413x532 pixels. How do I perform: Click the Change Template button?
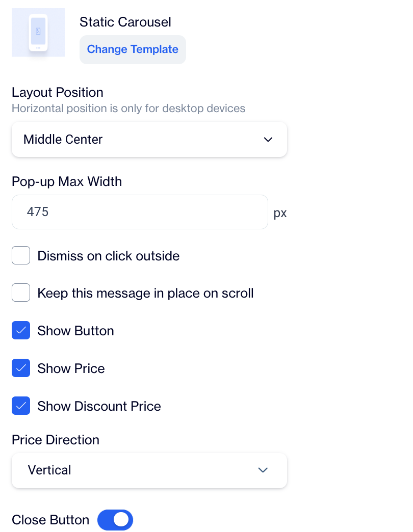[x=133, y=49]
